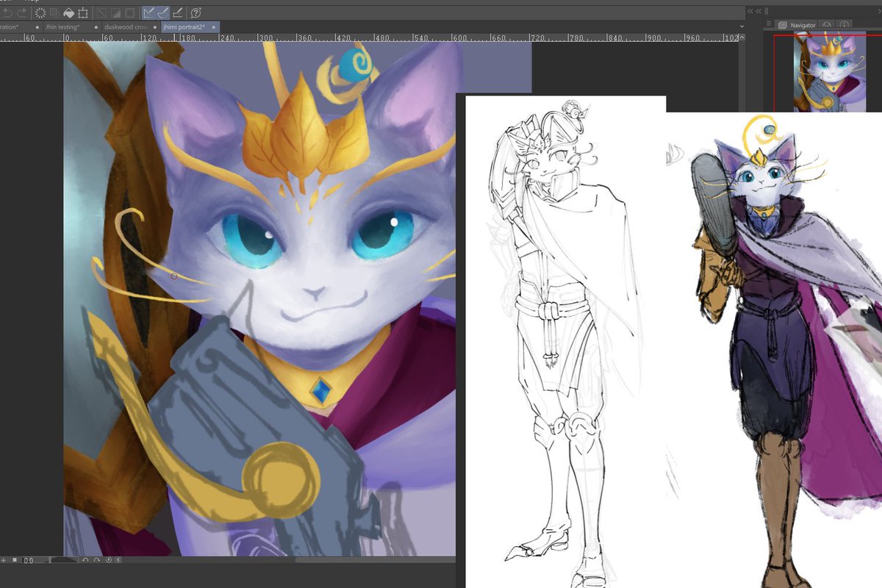Click the Fill bucket icon in command bar
This screenshot has width=882, height=588.
(68, 12)
